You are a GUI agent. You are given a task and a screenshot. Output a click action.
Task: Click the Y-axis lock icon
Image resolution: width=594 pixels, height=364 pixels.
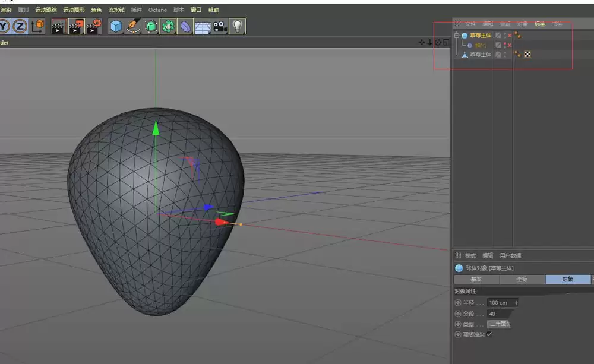4,26
